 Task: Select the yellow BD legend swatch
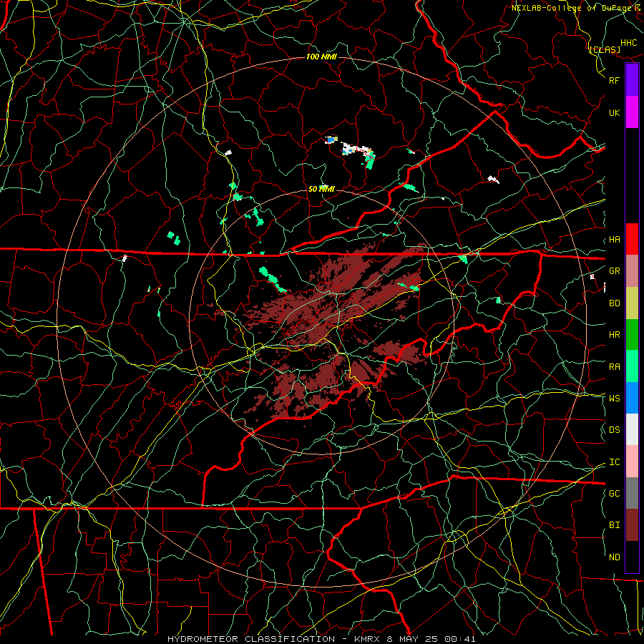point(632,303)
